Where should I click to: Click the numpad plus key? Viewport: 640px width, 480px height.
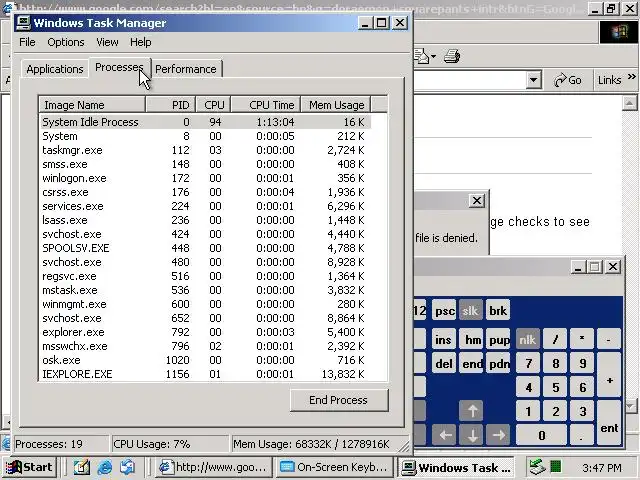pos(609,375)
